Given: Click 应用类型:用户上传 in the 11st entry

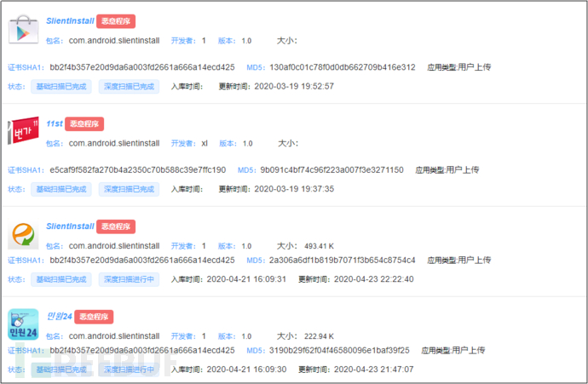Looking at the screenshot, I should 447,170.
